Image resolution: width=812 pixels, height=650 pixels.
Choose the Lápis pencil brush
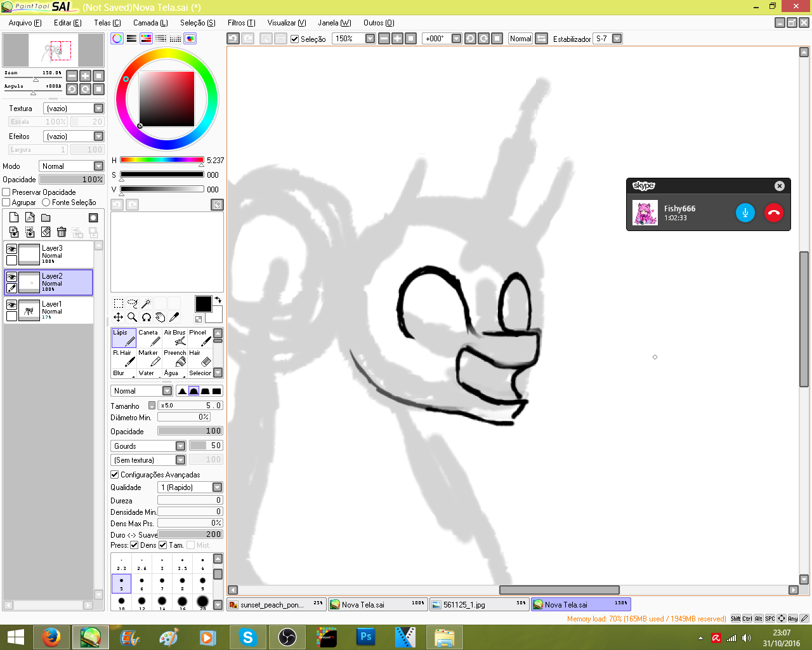point(124,338)
